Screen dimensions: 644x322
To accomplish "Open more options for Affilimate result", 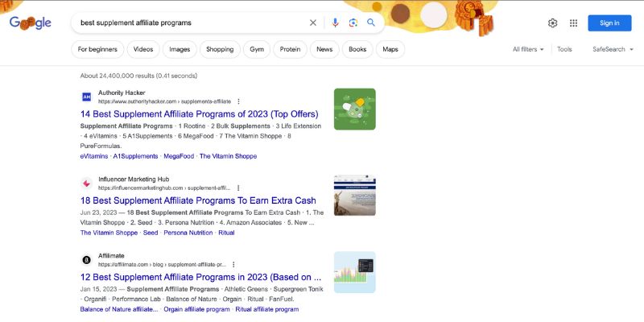I will (x=233, y=265).
